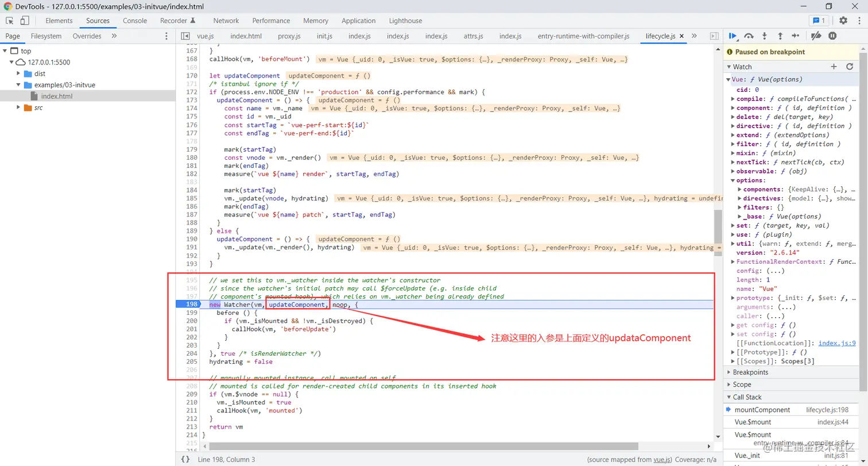Toggle pause on exceptions
Image resolution: width=868 pixels, height=466 pixels.
point(832,36)
